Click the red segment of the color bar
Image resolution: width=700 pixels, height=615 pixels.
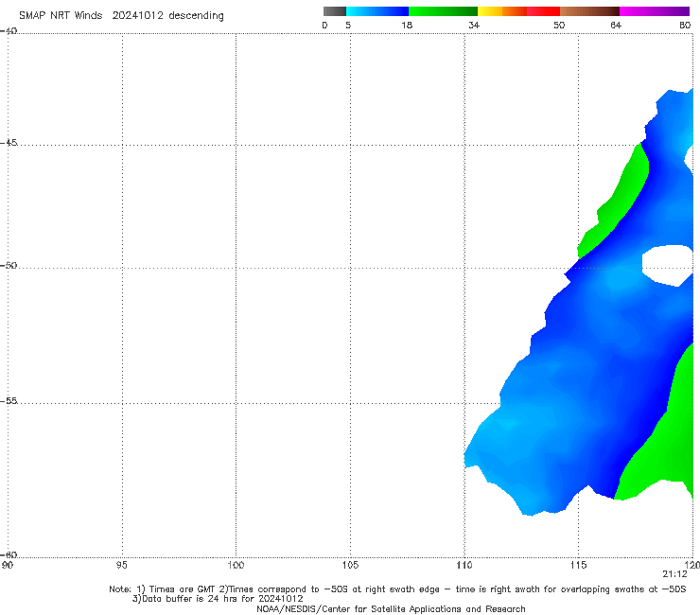[x=543, y=11]
